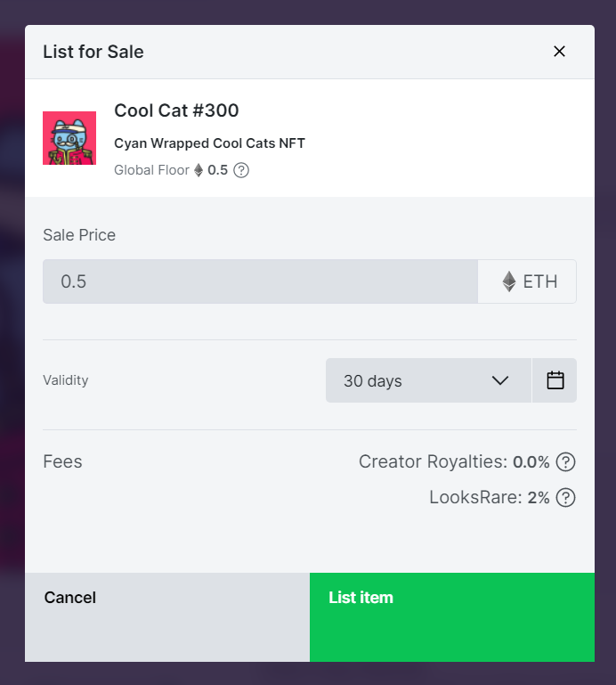Click the List item green button
The width and height of the screenshot is (616, 685).
[452, 617]
